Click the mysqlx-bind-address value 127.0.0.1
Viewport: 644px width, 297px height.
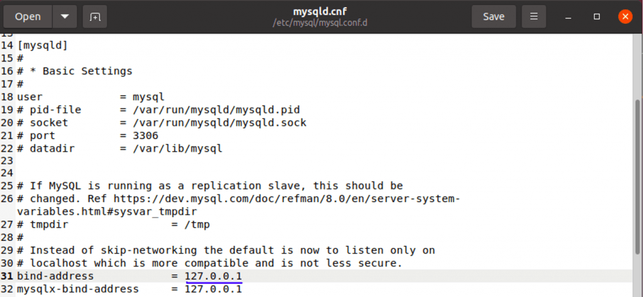coord(213,289)
